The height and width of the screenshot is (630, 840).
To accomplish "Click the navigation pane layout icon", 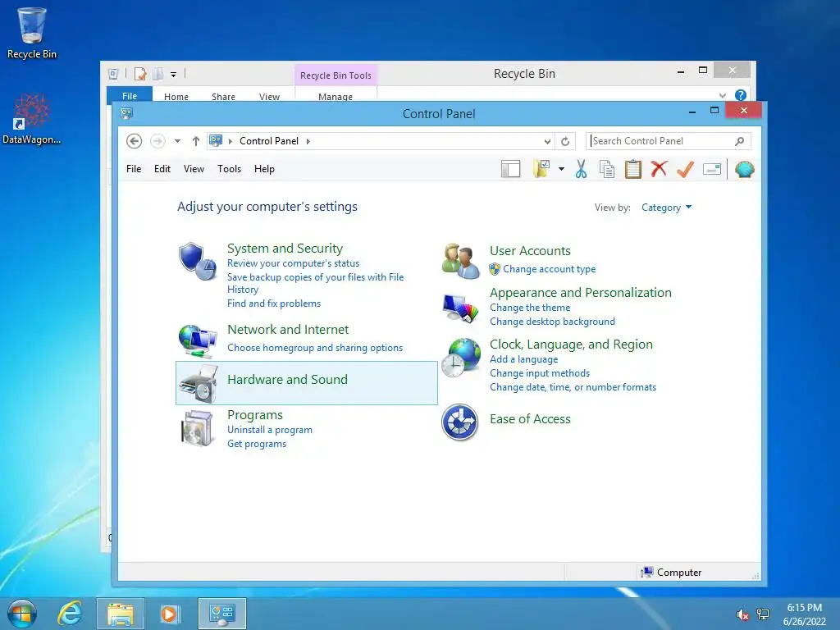I will coord(510,169).
